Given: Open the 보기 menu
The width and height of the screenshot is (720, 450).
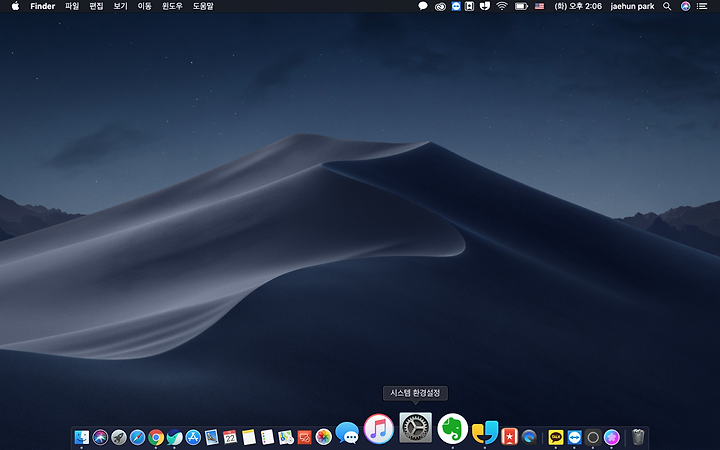Looking at the screenshot, I should point(120,6).
